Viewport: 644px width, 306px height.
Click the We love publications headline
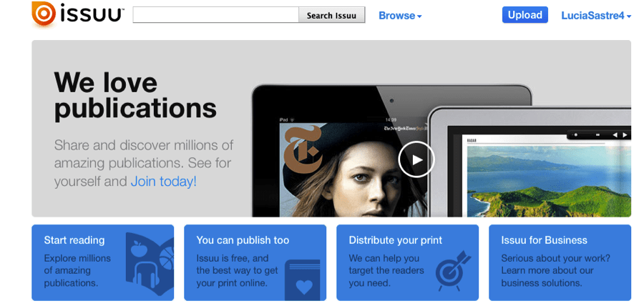[135, 95]
